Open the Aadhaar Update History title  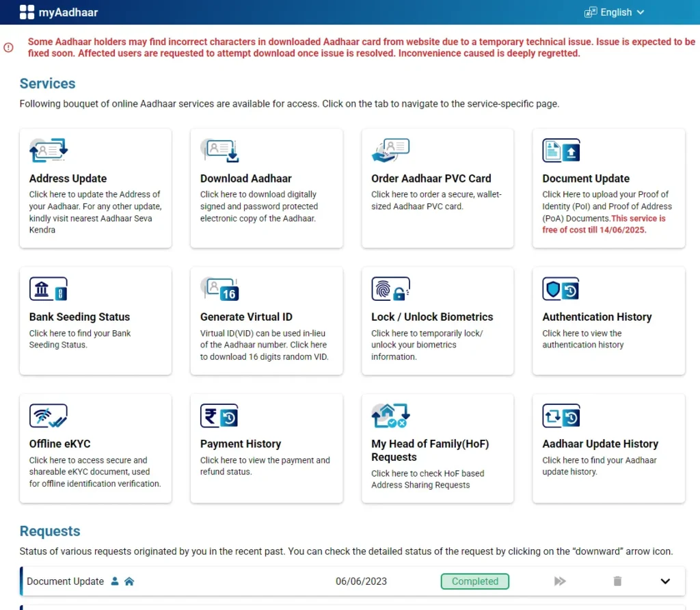[x=600, y=444]
